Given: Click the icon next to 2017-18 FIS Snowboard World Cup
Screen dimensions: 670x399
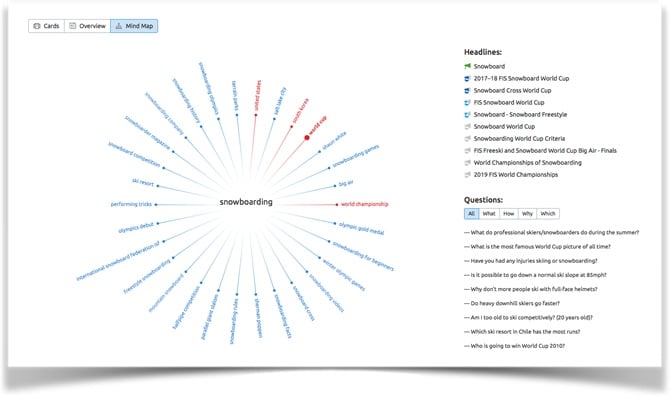Looking at the screenshot, I should pos(467,78).
